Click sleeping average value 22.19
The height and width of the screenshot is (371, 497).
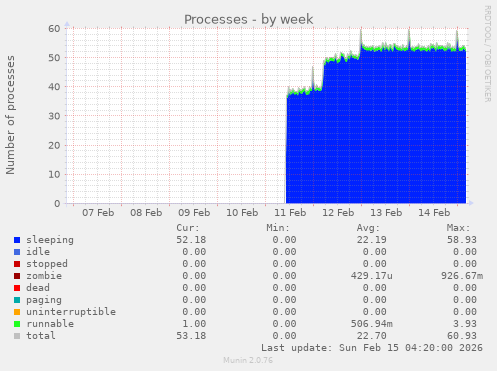(371, 240)
